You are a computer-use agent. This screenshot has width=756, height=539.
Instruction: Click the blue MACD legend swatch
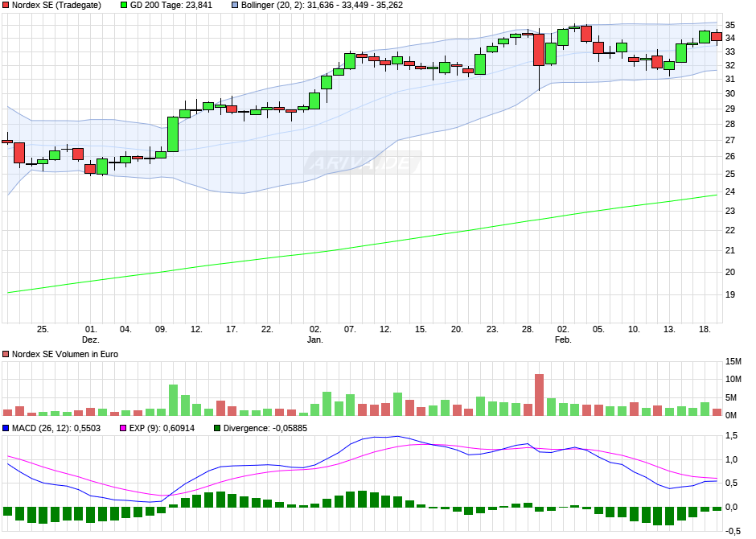coord(6,428)
